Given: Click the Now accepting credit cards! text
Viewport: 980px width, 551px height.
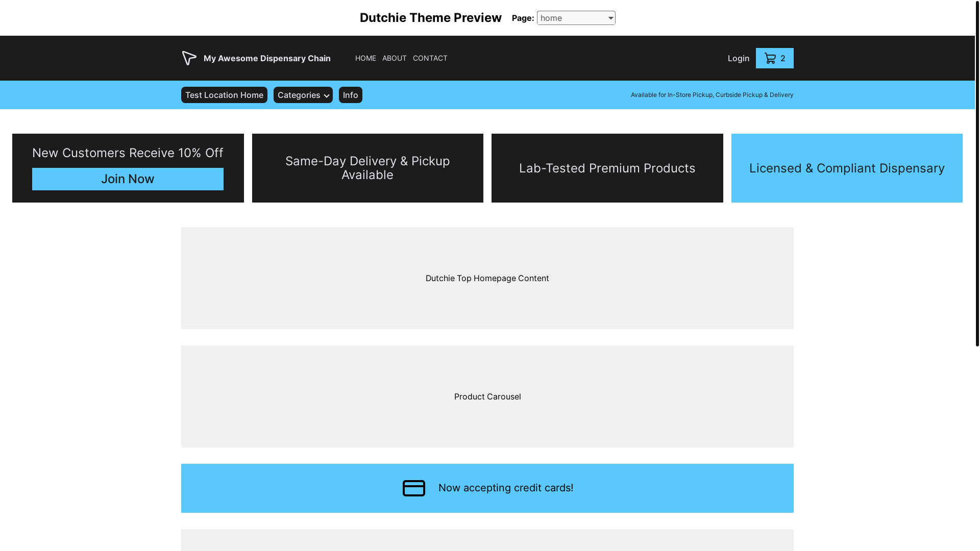Looking at the screenshot, I should (506, 488).
